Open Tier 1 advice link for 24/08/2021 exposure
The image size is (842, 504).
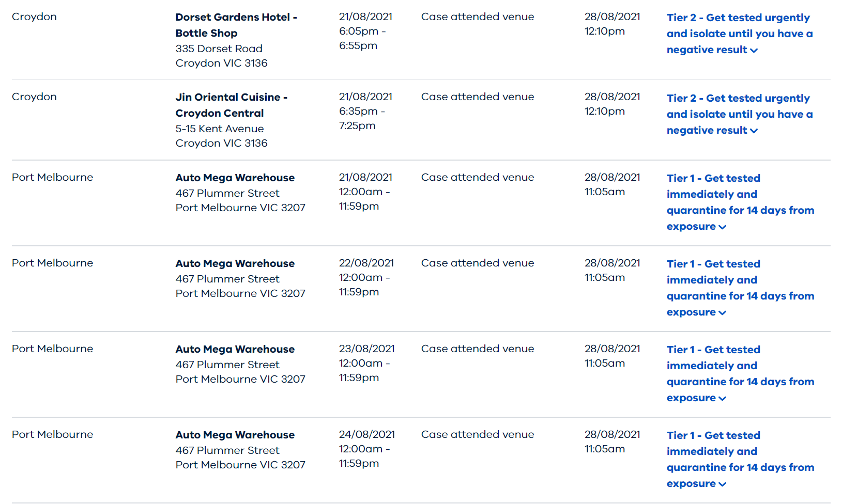pyautogui.click(x=740, y=459)
